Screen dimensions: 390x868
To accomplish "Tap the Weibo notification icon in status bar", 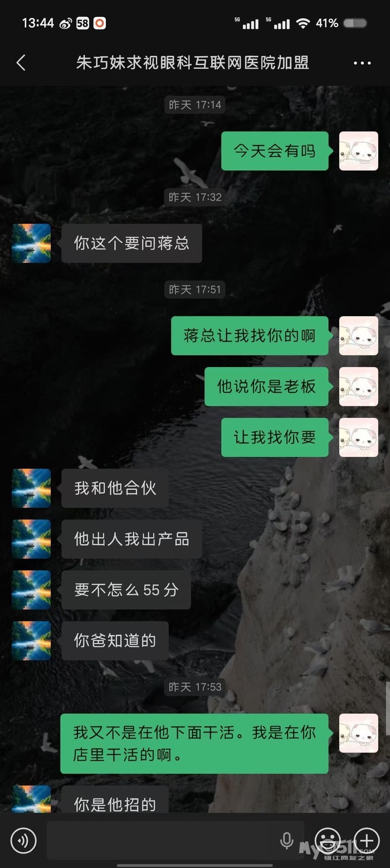I will 66,23.
